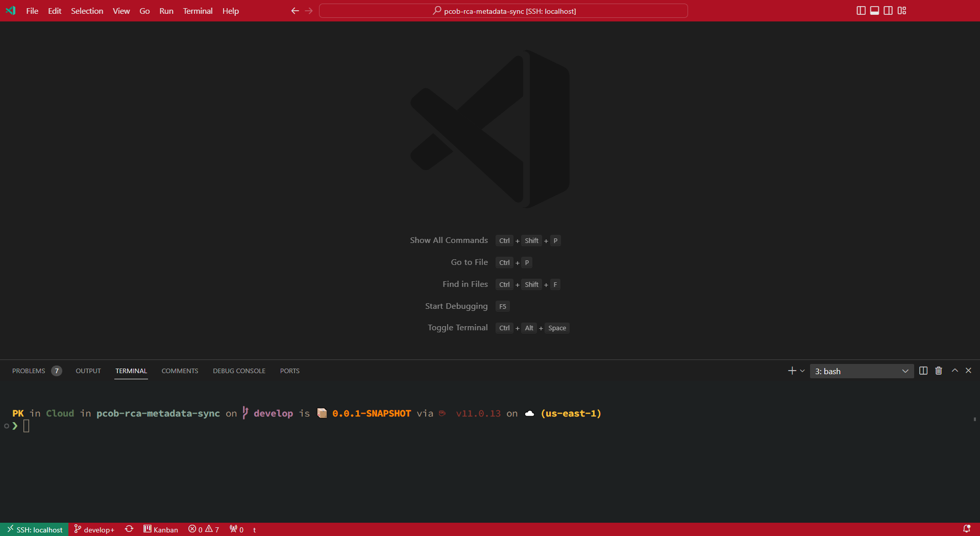Switch to the Output tab
The image size is (980, 536).
[x=88, y=371]
